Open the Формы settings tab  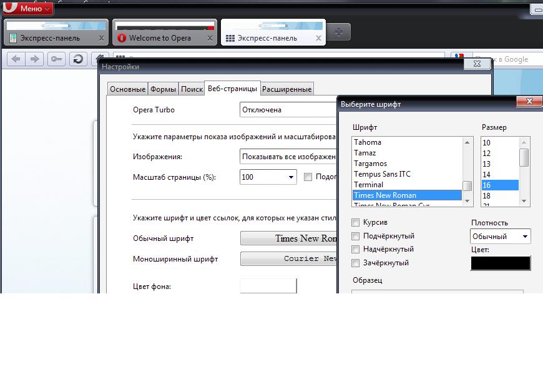(163, 89)
